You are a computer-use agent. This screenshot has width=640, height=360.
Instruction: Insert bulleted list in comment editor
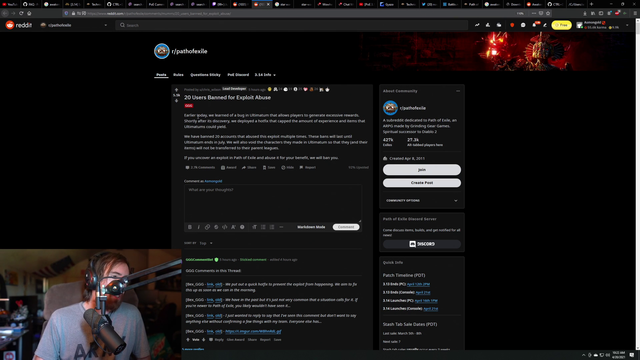(x=263, y=227)
